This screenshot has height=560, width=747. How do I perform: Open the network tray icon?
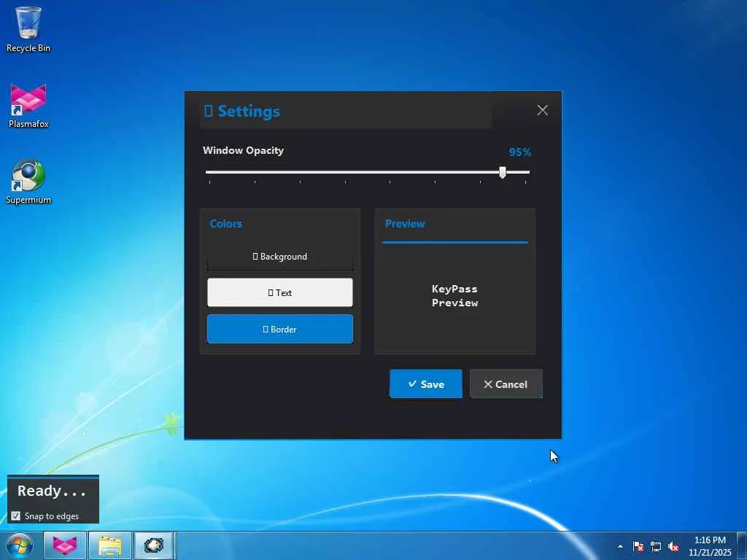point(656,546)
